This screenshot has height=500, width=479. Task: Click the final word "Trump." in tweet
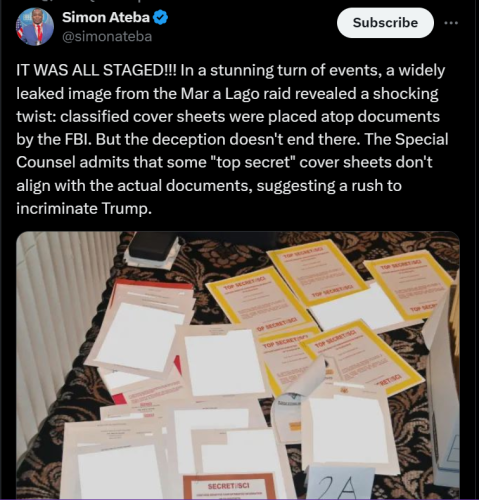(127, 209)
